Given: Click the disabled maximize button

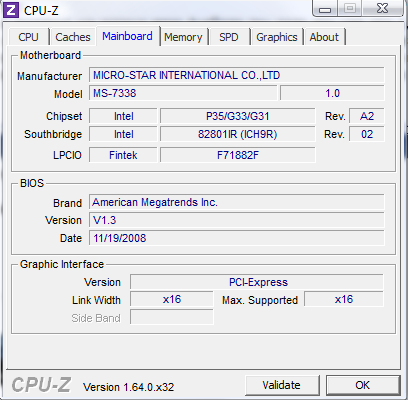Looking at the screenshot, I should coord(350,8).
